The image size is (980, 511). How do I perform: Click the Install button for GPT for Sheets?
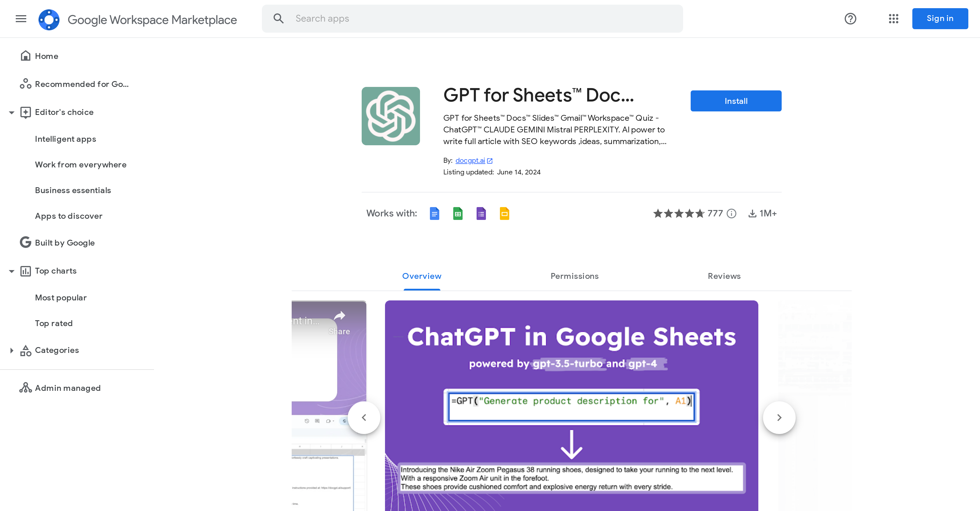pos(736,101)
